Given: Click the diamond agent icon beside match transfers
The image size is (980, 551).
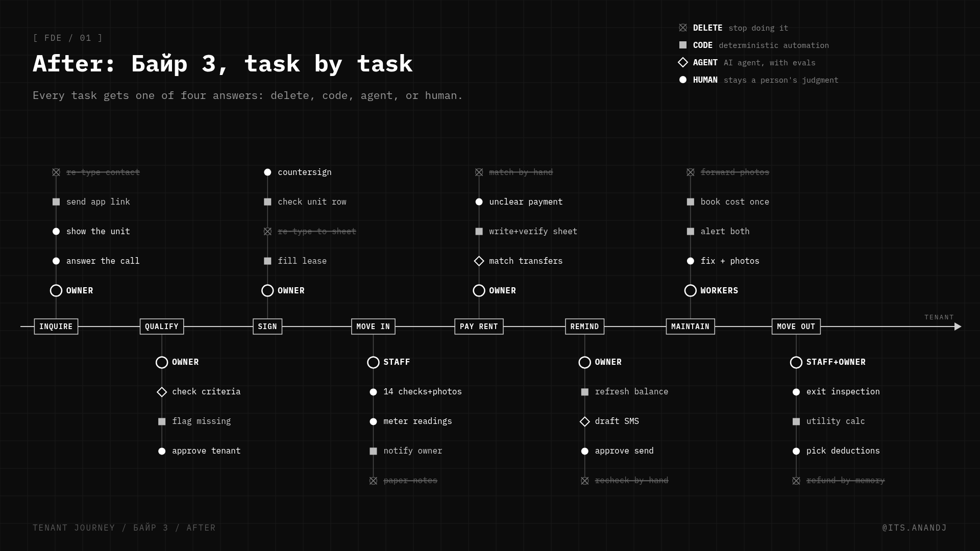Looking at the screenshot, I should point(479,261).
